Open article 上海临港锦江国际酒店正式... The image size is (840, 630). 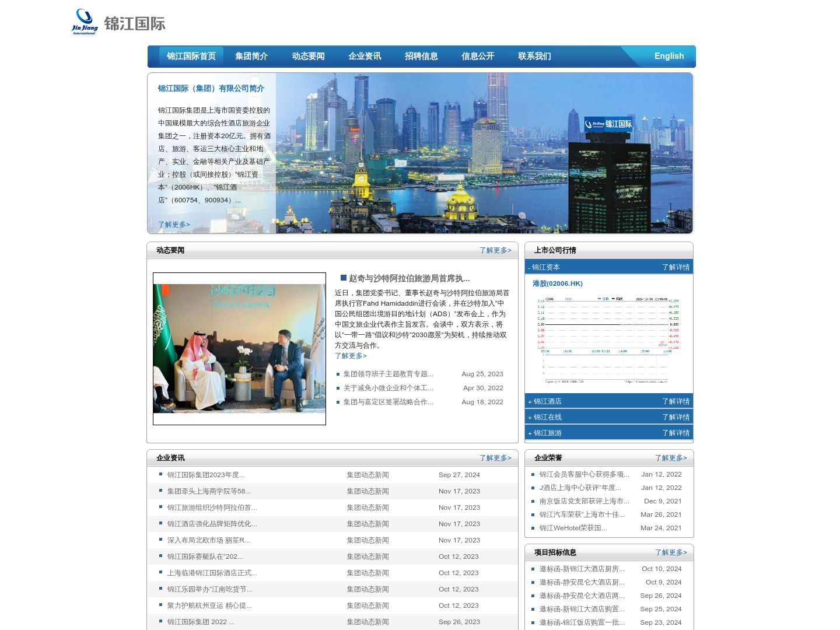click(x=212, y=573)
